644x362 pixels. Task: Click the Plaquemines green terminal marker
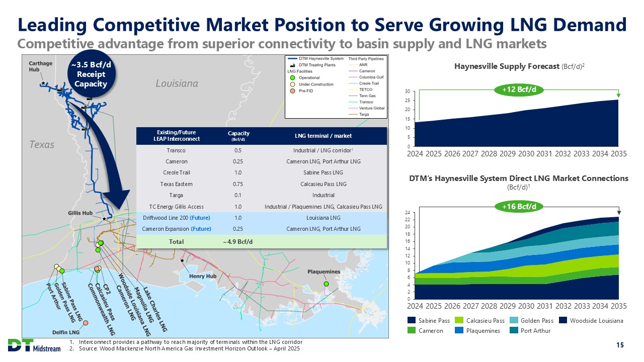click(326, 284)
